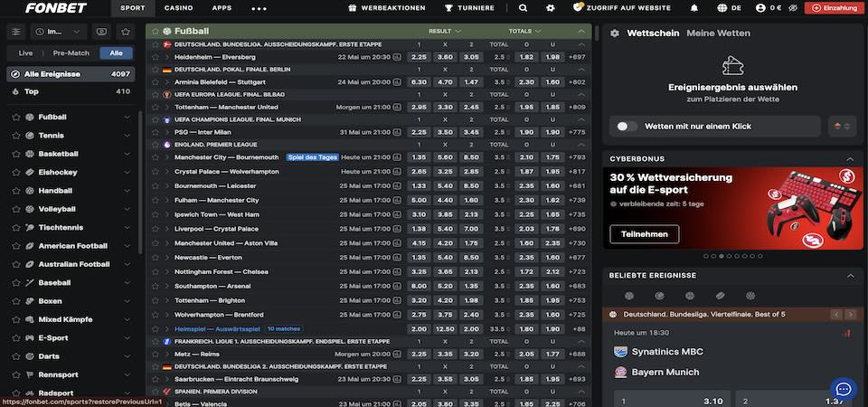
Task: Open the RESULT market dropdown
Action: 445,32
